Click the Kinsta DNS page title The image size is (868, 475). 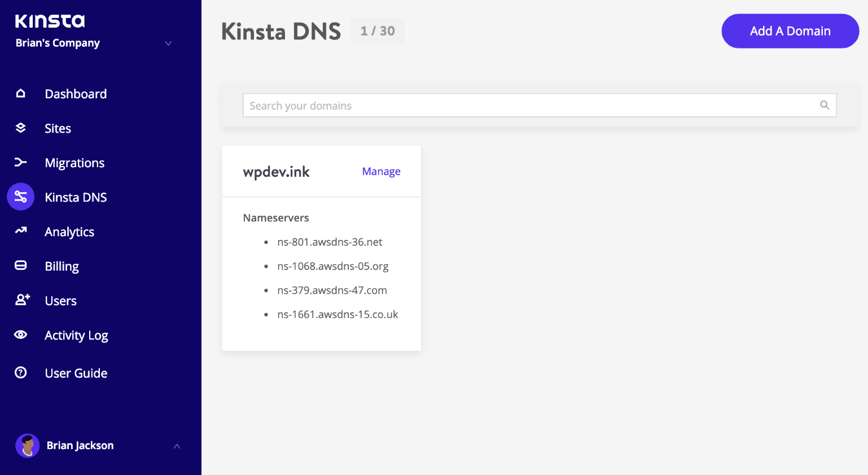tap(281, 32)
